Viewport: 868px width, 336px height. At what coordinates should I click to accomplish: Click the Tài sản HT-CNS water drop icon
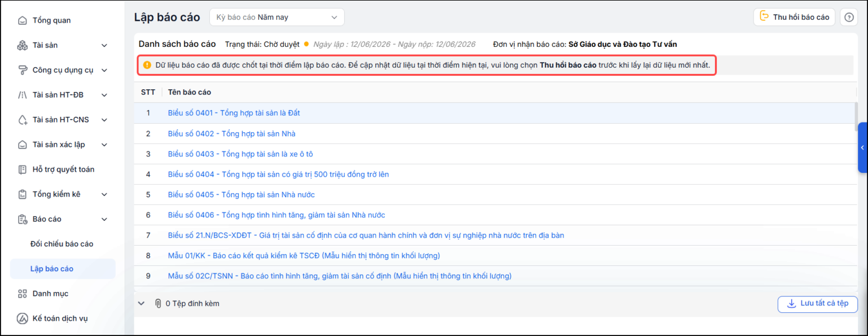[23, 120]
